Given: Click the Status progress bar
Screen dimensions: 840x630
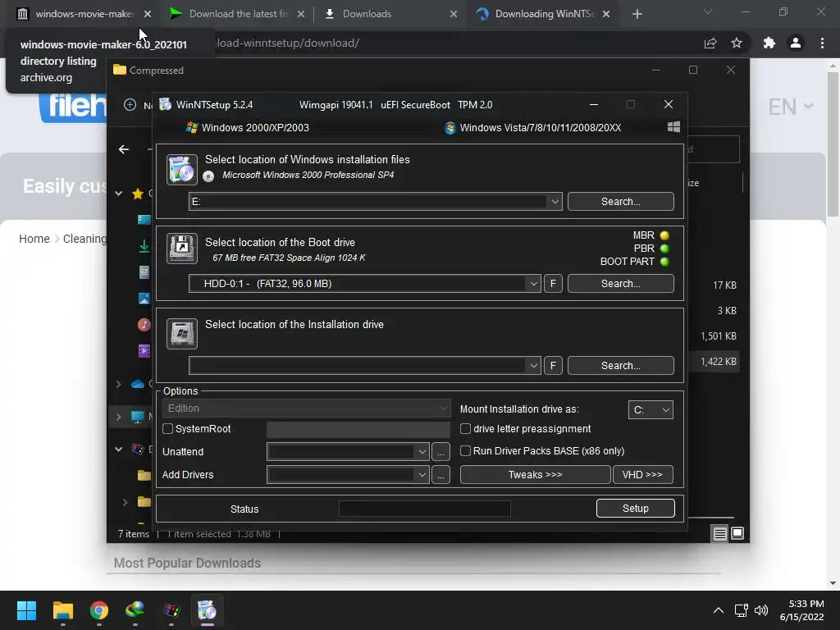Looking at the screenshot, I should 424,509.
